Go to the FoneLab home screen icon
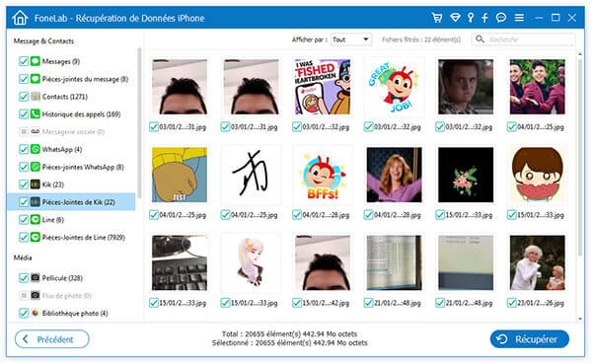 [20, 18]
